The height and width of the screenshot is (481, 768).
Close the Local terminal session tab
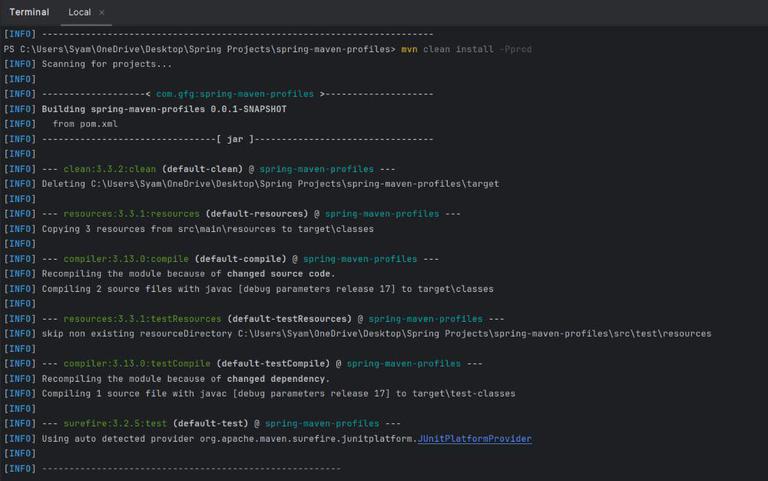click(x=102, y=13)
